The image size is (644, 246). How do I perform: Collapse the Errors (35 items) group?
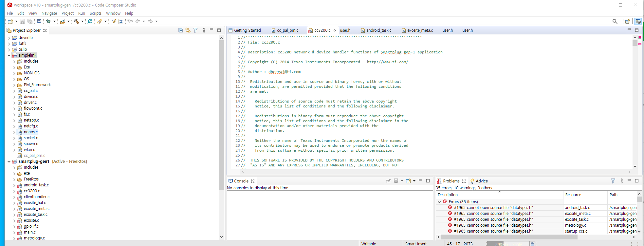click(439, 202)
